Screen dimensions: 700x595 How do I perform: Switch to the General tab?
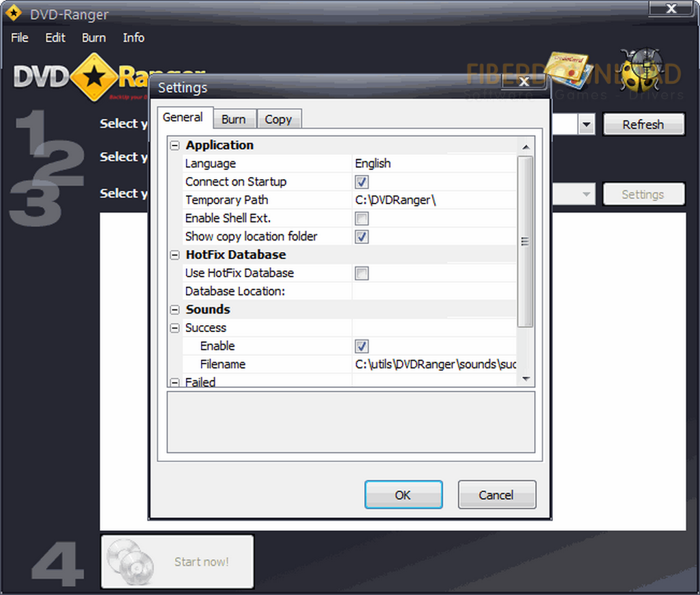pyautogui.click(x=183, y=117)
